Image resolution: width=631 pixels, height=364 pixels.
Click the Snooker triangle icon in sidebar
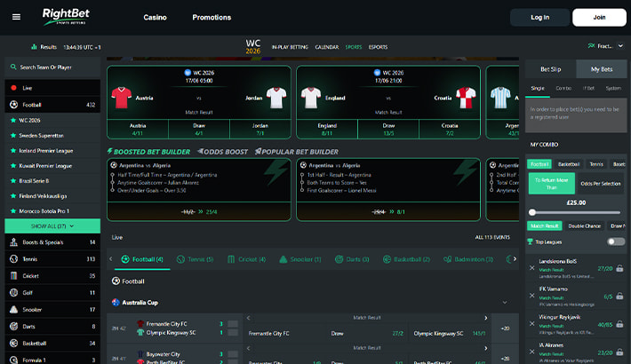(x=13, y=310)
